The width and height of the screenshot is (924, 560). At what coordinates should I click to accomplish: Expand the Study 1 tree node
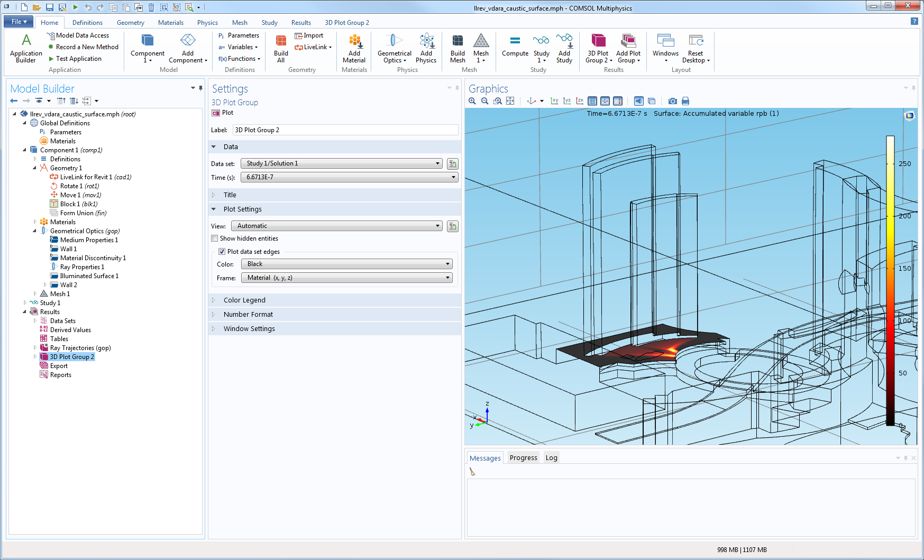[25, 303]
